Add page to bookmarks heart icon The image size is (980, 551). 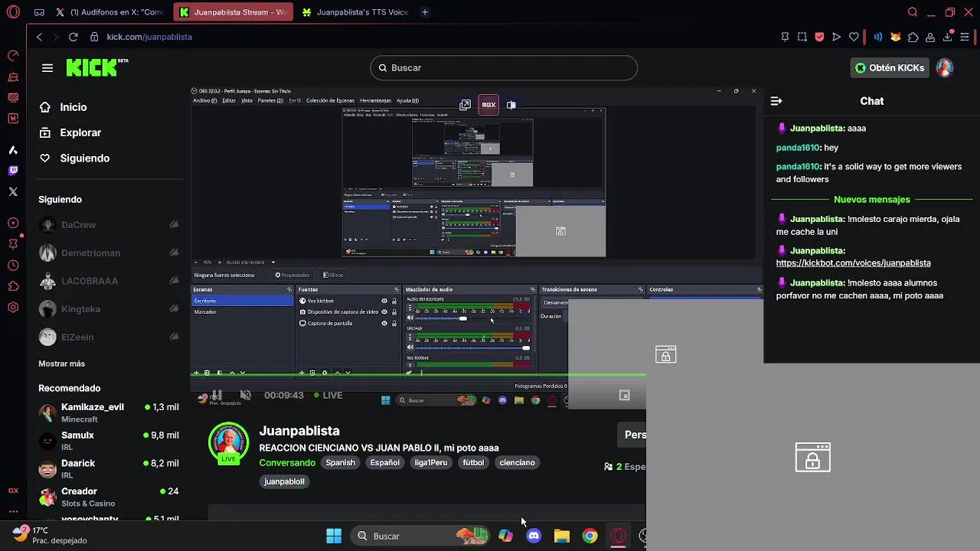click(854, 37)
